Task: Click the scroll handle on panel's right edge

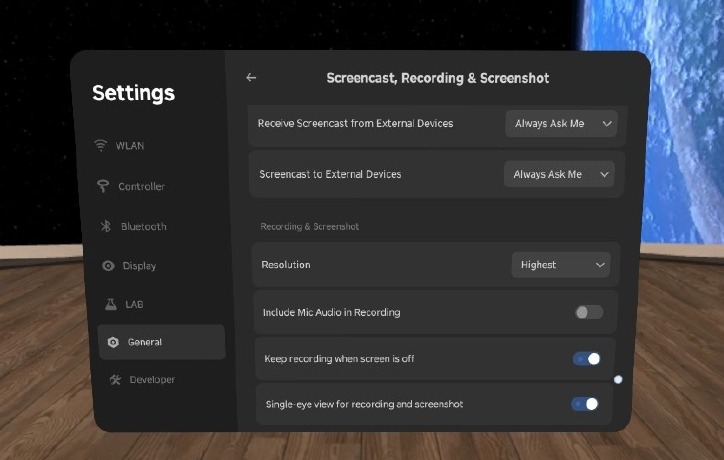Action: point(618,379)
